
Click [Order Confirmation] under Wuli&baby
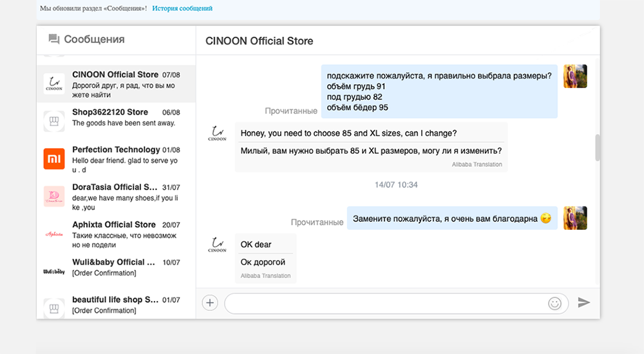coord(104,273)
